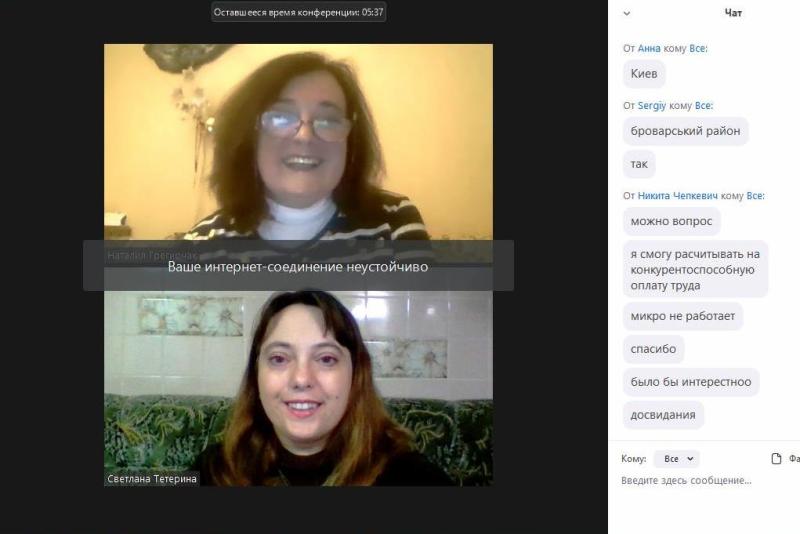Select the 'досвидания' chat message
This screenshot has width=800, height=534.
pos(663,415)
